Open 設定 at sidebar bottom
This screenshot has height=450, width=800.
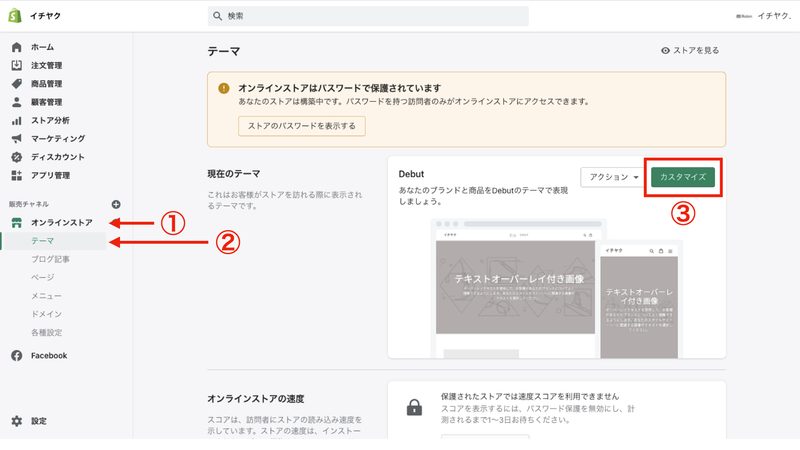coord(39,421)
